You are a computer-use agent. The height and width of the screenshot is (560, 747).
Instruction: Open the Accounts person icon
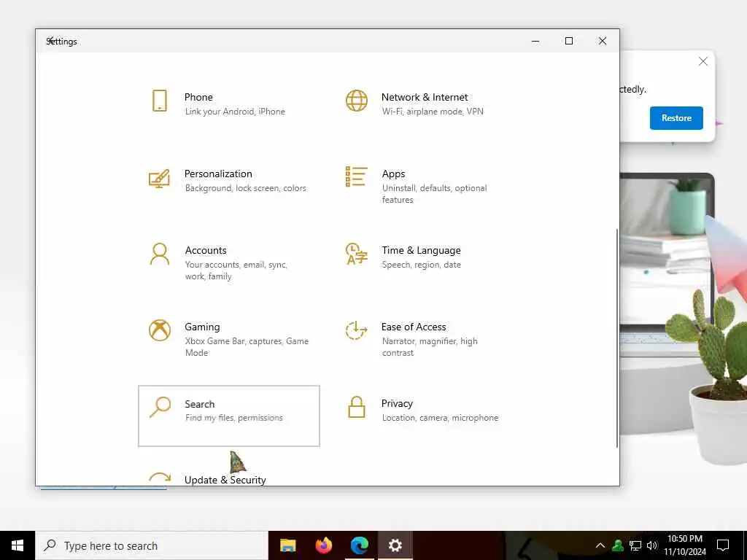[x=160, y=254]
